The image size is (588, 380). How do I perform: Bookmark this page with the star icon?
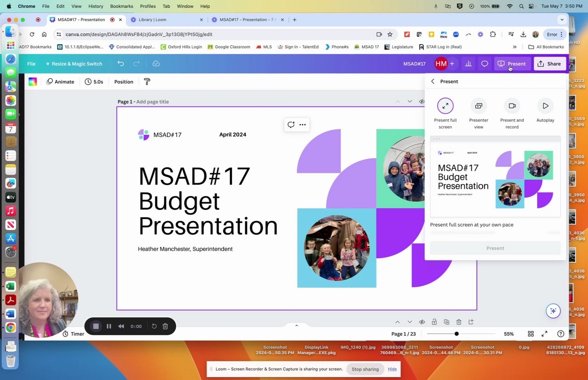pos(390,34)
